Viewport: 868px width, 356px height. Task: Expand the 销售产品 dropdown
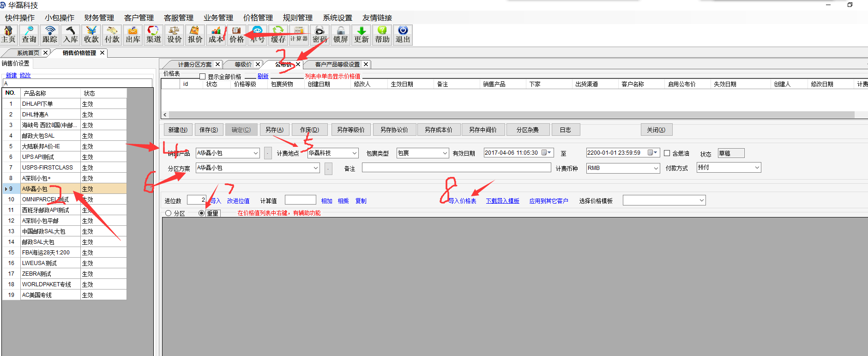coord(256,153)
